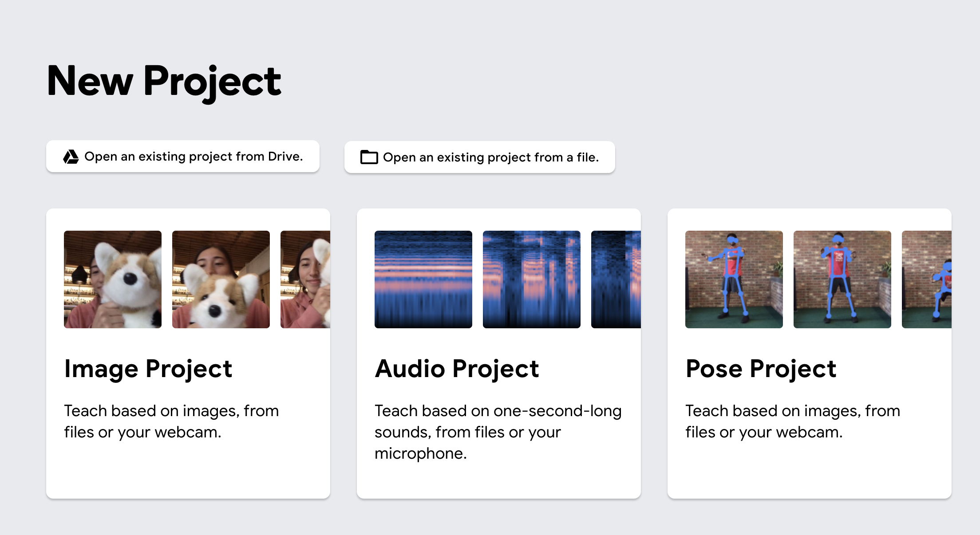Click the second pose skeleton thumbnail
Image resolution: width=980 pixels, height=535 pixels.
point(842,279)
